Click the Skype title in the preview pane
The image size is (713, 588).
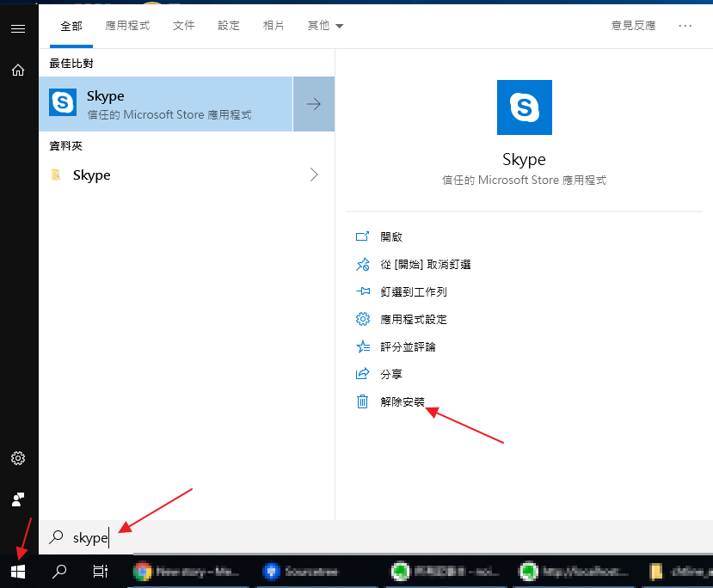point(525,160)
